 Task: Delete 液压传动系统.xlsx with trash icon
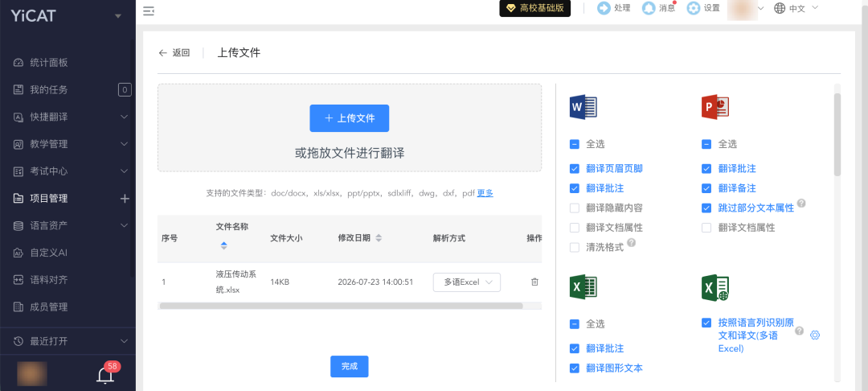click(534, 282)
